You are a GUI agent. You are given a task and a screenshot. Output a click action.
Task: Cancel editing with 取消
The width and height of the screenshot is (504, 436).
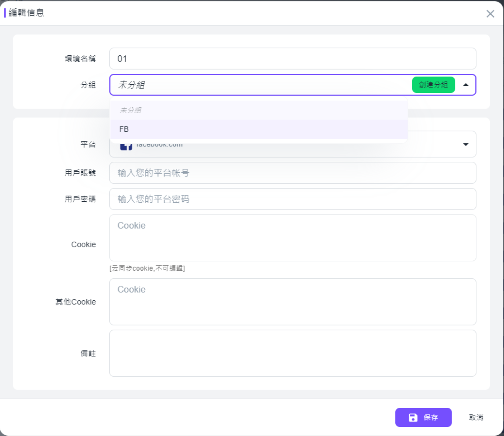pos(476,417)
